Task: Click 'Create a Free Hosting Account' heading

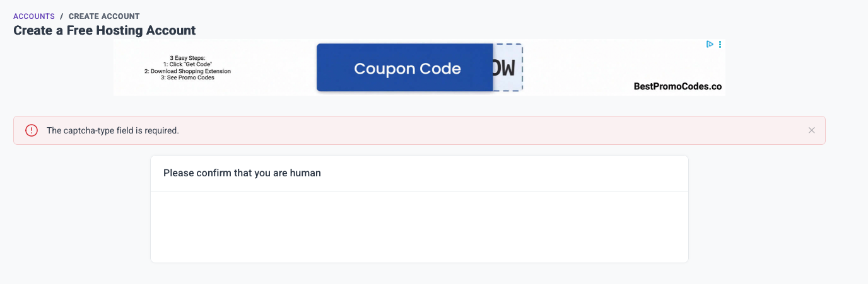Action: [x=105, y=30]
